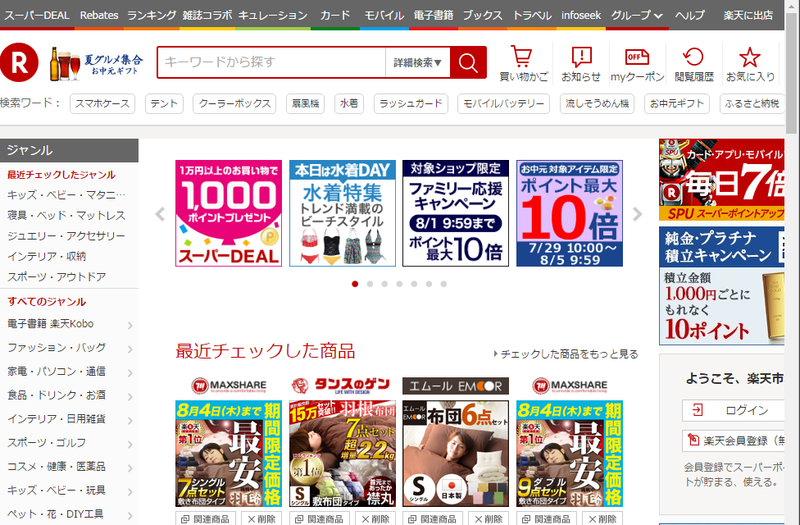
Task: Open スーパーDEAL in top navigation
Action: 37,15
